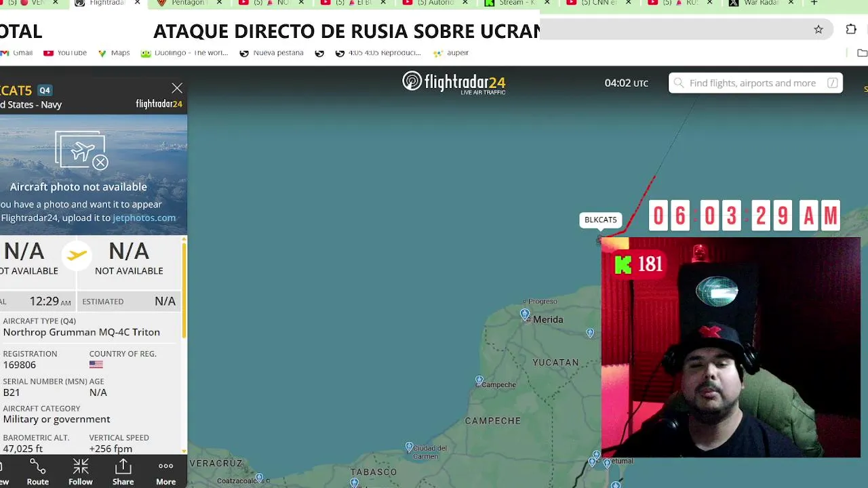Open a new browser tab
Screen dimensions: 868x488
[x=814, y=3]
